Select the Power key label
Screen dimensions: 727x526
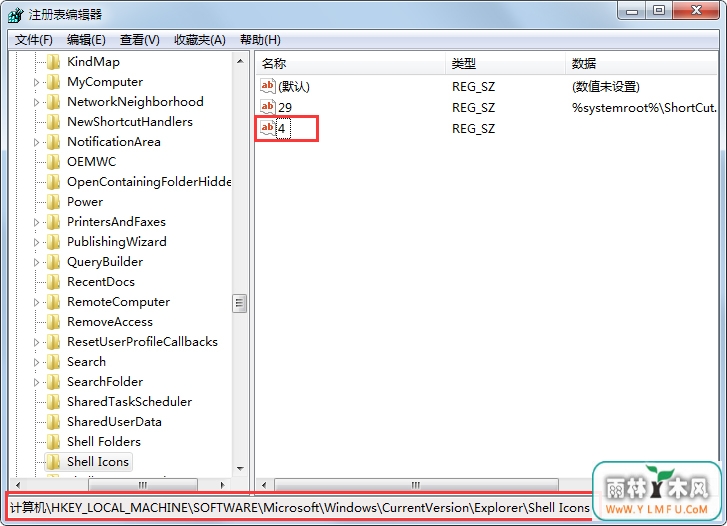(85, 202)
